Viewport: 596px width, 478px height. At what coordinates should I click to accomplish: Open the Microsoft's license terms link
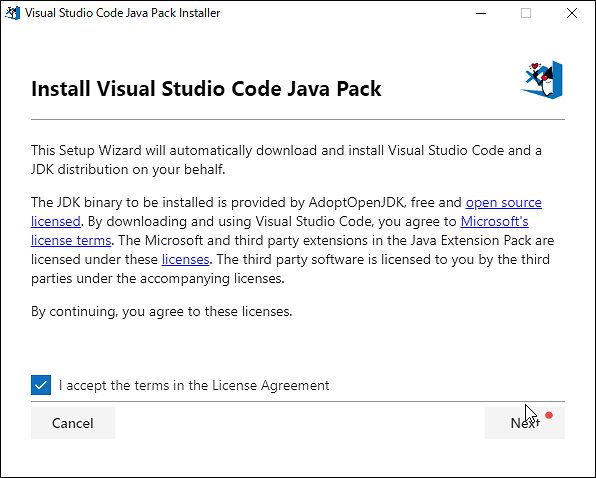[494, 222]
